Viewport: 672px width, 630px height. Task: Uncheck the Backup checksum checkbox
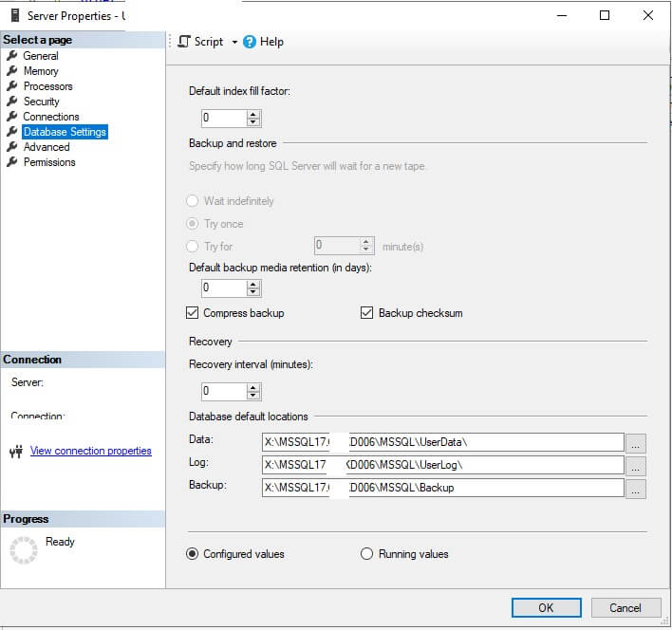tap(367, 313)
